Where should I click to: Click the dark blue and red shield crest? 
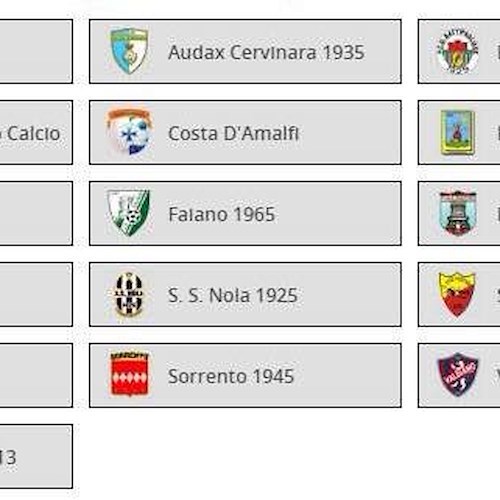point(458,375)
